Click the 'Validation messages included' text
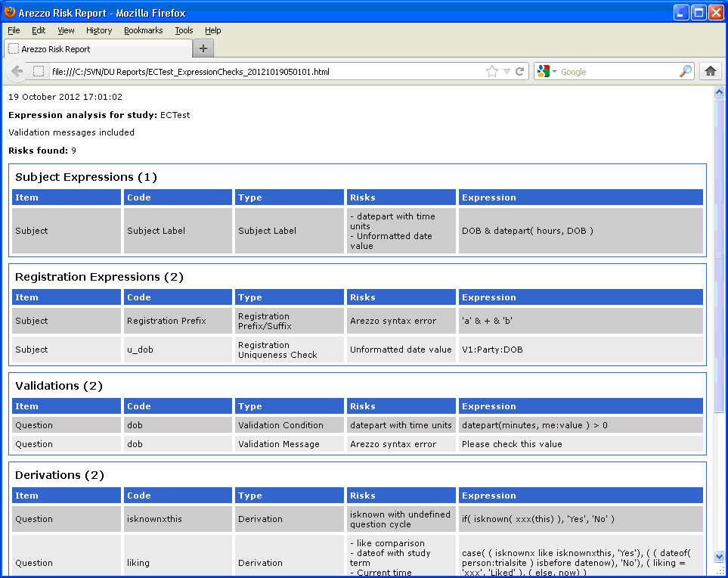This screenshot has width=728, height=578. pos(72,132)
